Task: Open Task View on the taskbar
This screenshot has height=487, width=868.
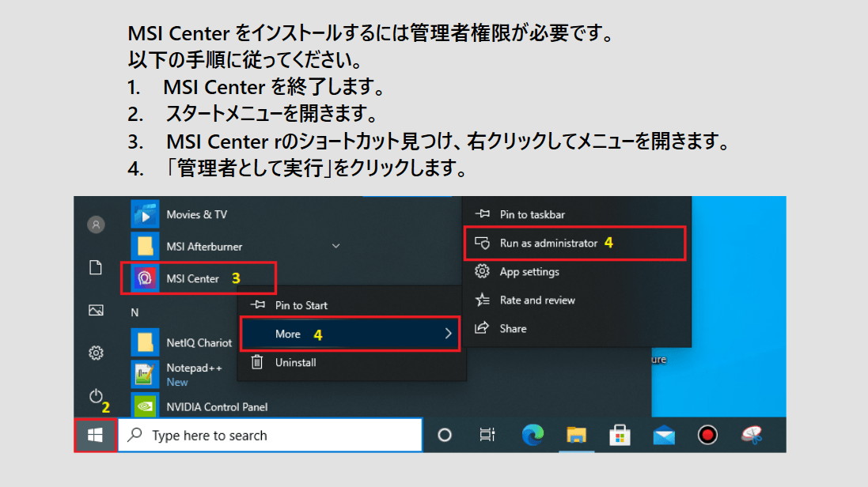Action: tap(487, 436)
